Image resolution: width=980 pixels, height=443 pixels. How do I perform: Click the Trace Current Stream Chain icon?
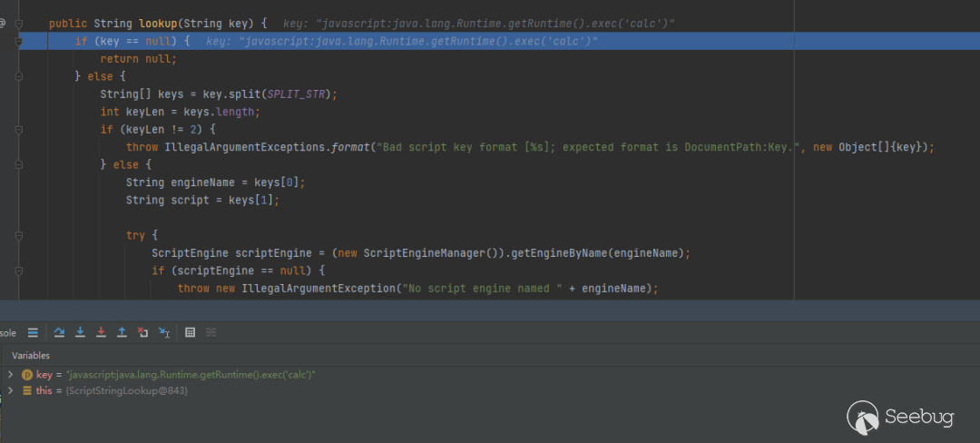211,333
